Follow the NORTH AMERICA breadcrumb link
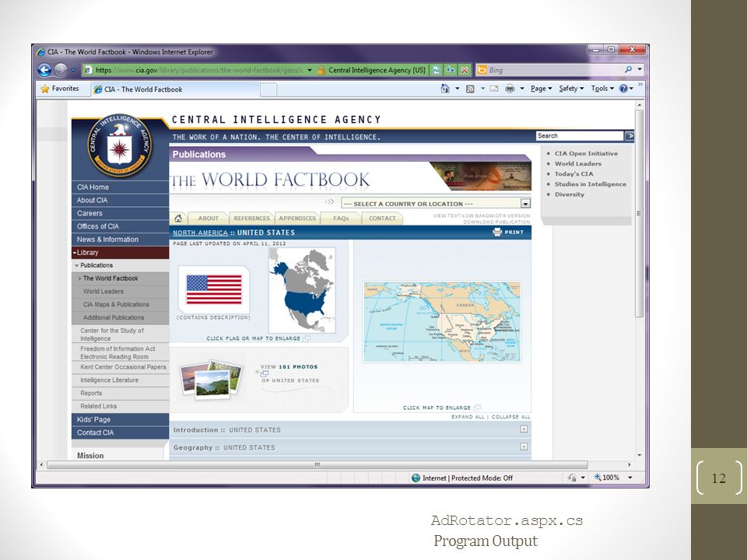The width and height of the screenshot is (747, 560). coord(200,233)
